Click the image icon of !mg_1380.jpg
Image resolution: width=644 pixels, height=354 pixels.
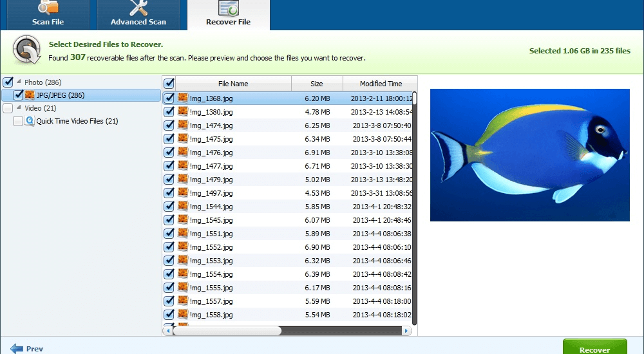[x=183, y=112]
